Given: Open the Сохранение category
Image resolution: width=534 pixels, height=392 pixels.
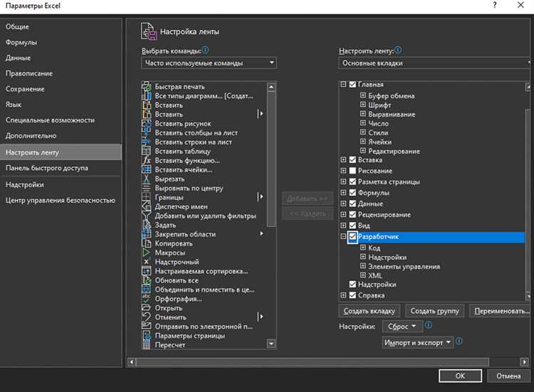Looking at the screenshot, I should pos(61,89).
